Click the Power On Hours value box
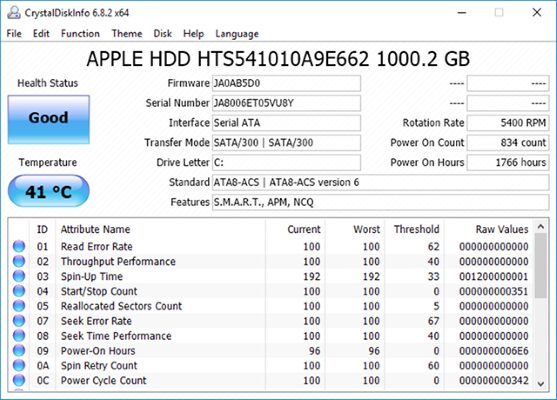This screenshot has height=400, width=557. tap(508, 163)
